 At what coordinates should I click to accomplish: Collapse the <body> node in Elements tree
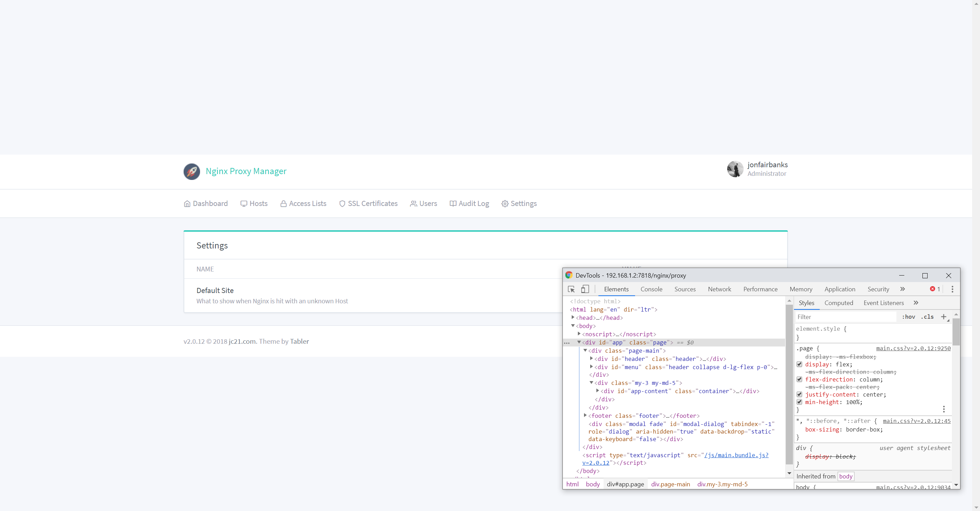(x=573, y=326)
